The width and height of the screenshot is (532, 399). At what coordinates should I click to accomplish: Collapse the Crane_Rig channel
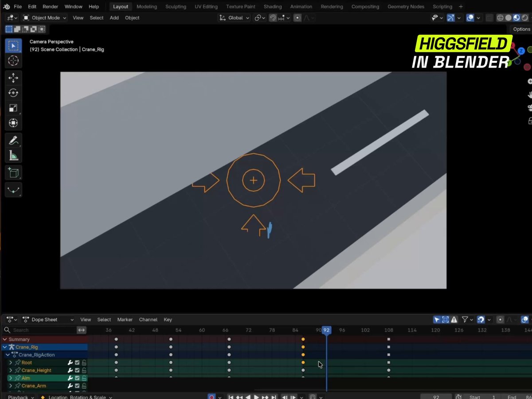pos(5,347)
